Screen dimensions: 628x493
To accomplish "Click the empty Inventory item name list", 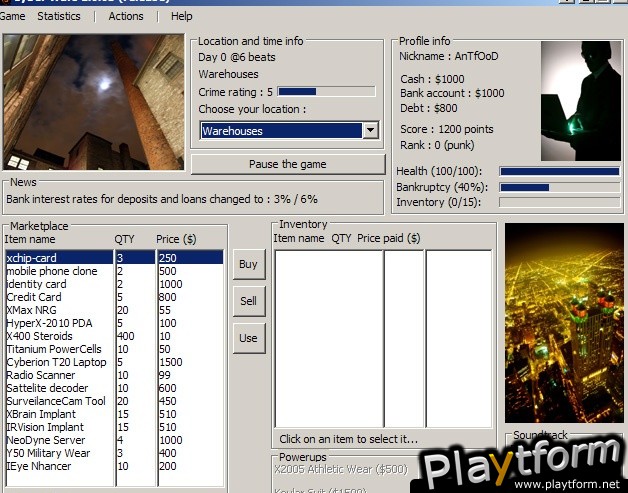I will click(x=329, y=338).
